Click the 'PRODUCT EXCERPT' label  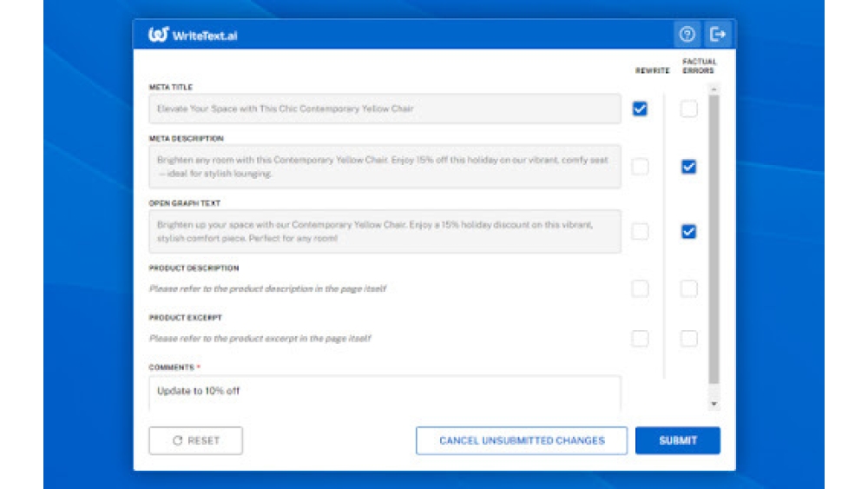coord(186,318)
